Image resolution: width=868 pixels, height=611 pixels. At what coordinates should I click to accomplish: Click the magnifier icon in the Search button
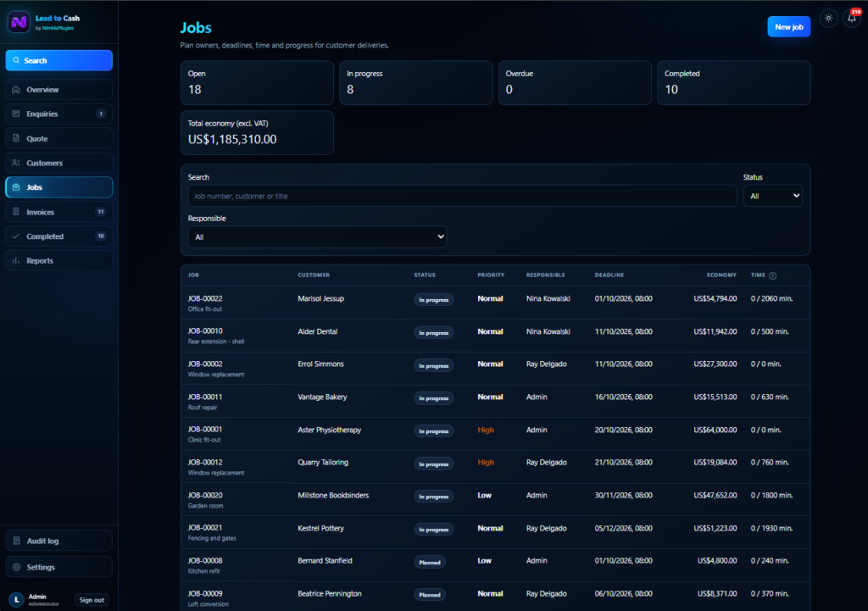[16, 60]
